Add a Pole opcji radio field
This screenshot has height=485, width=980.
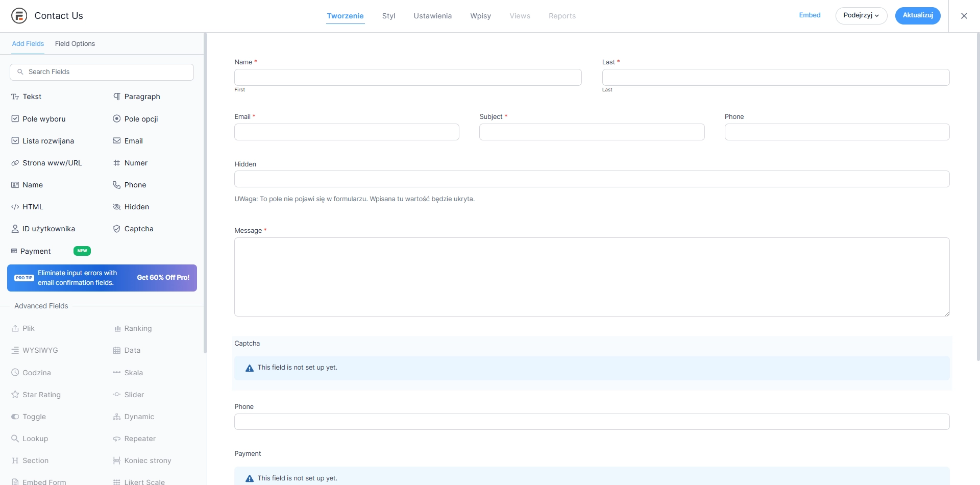(x=136, y=119)
